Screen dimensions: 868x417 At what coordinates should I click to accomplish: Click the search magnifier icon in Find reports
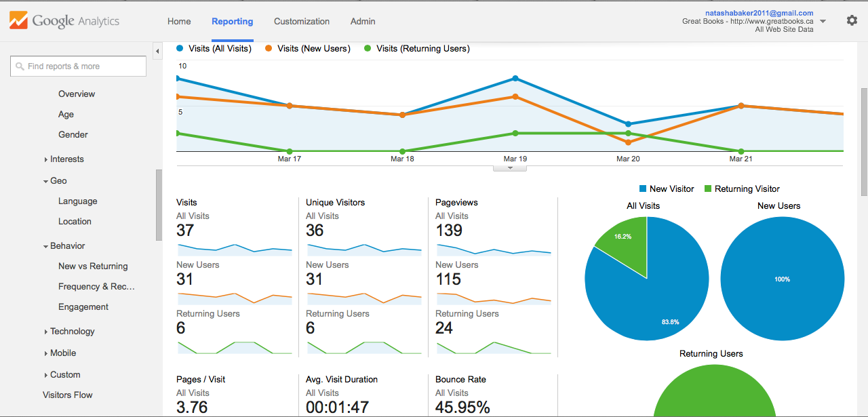(x=20, y=66)
